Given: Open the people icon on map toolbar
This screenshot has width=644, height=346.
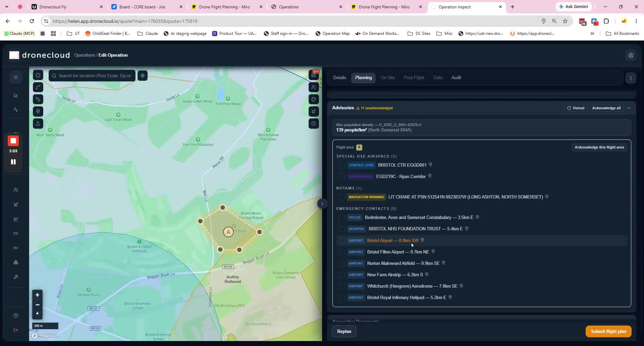Looking at the screenshot, I should (314, 87).
